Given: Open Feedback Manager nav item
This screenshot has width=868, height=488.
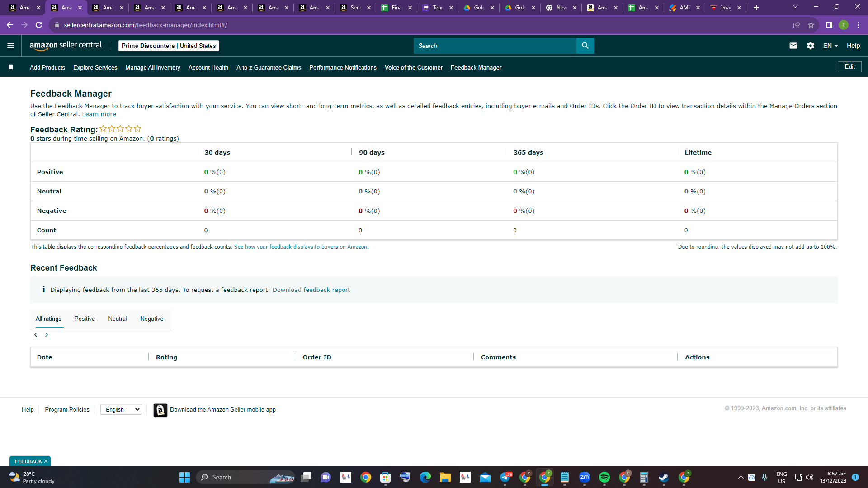Looking at the screenshot, I should (x=476, y=67).
